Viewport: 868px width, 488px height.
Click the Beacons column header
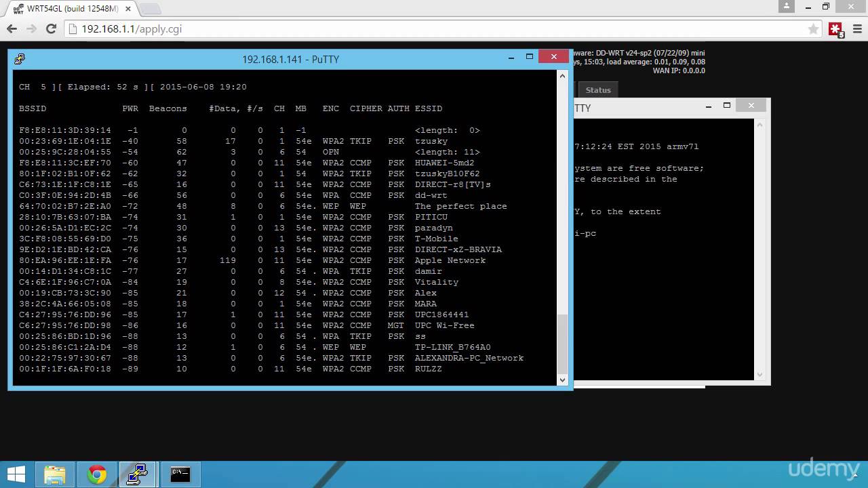click(x=168, y=108)
